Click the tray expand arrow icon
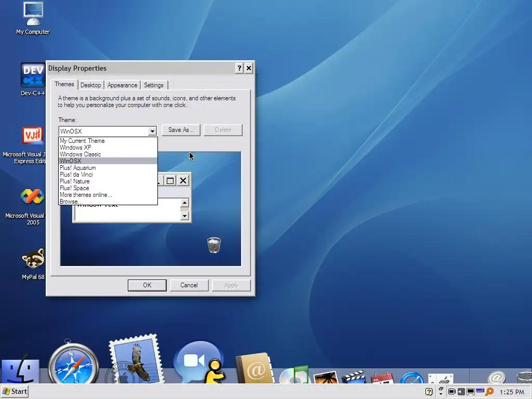This screenshot has height=399, width=532. click(441, 391)
